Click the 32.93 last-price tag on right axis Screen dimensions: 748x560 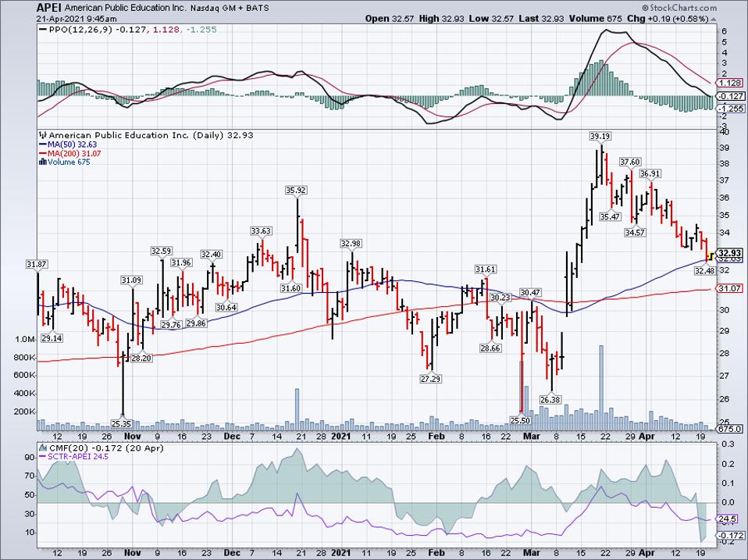[x=730, y=253]
